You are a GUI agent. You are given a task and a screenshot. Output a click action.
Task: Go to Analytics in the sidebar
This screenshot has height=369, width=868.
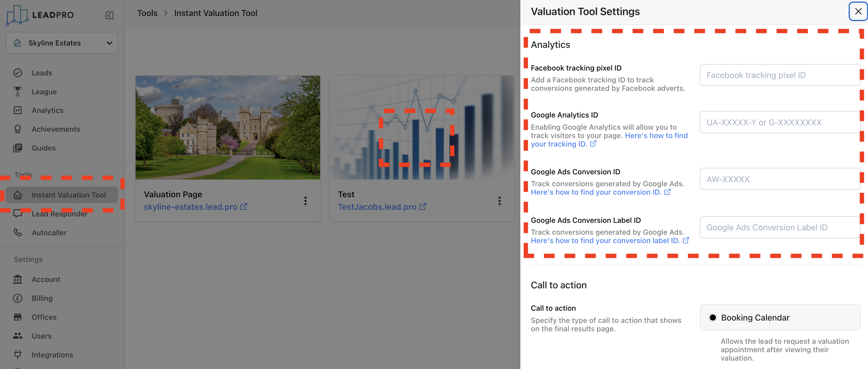tap(48, 110)
